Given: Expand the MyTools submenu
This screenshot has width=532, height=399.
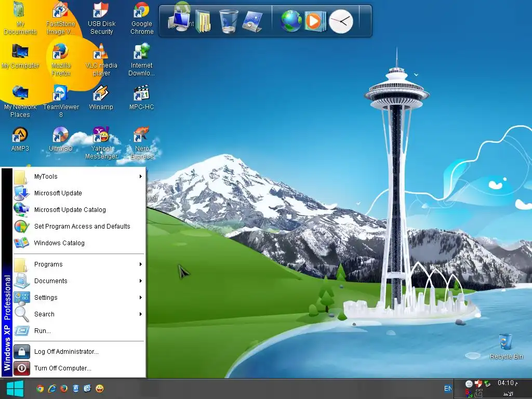Looking at the screenshot, I should [x=79, y=177].
